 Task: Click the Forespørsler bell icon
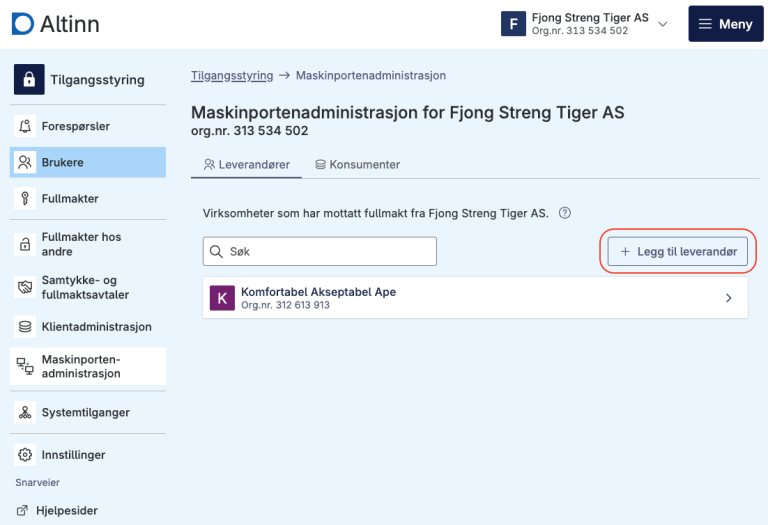[x=25, y=126]
